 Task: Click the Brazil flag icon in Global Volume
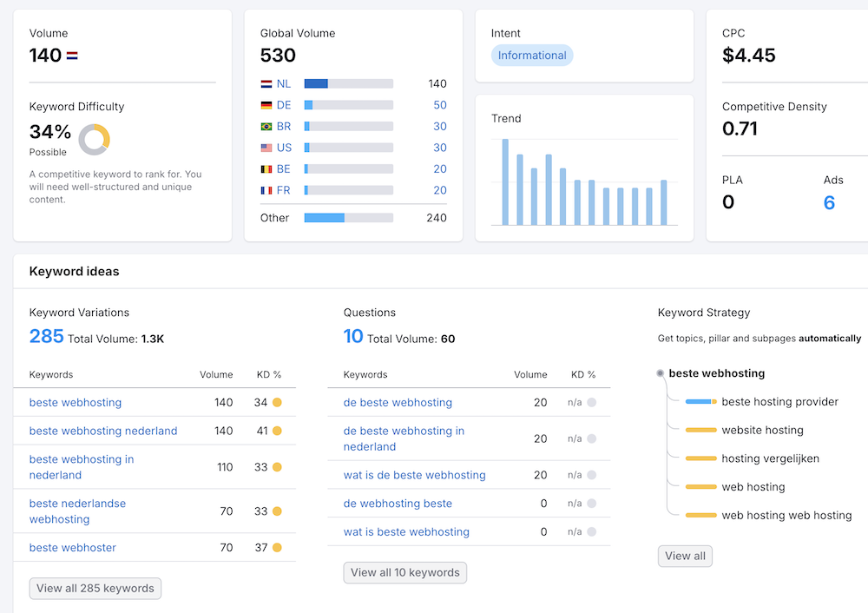[266, 127]
